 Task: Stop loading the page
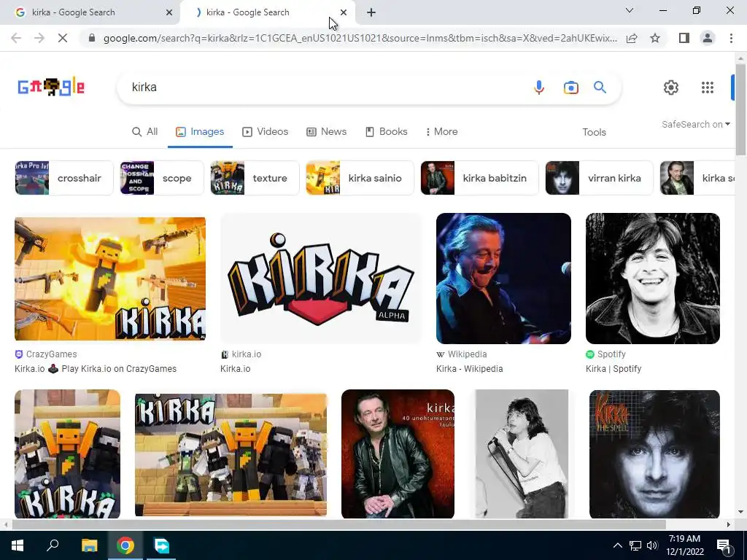tap(63, 38)
